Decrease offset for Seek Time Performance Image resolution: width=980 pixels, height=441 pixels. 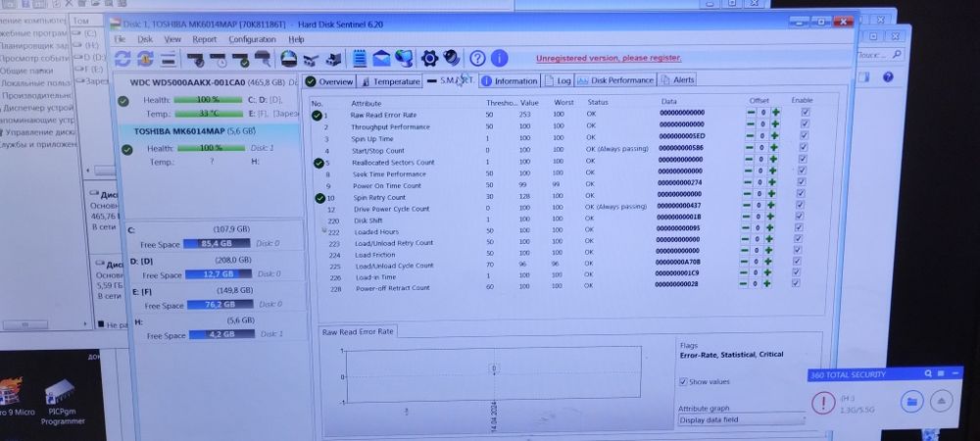(747, 171)
